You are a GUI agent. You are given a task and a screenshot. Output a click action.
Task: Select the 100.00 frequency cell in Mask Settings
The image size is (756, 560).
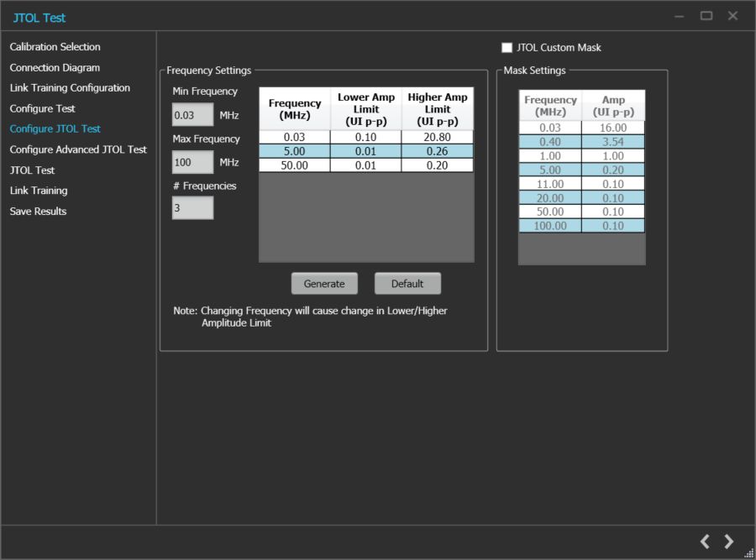[x=550, y=226]
